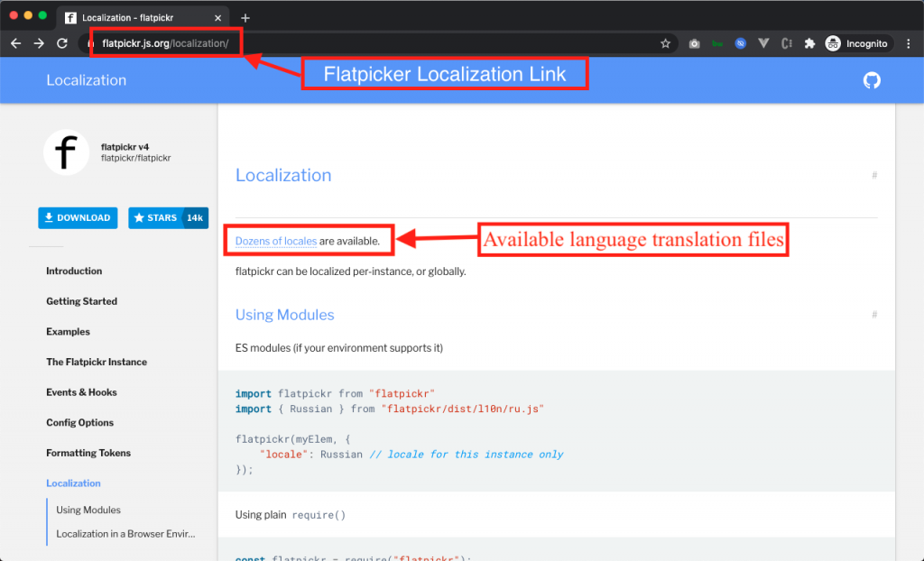Image resolution: width=924 pixels, height=561 pixels.
Task: Bookmark this page with the star icon
Action: [665, 43]
